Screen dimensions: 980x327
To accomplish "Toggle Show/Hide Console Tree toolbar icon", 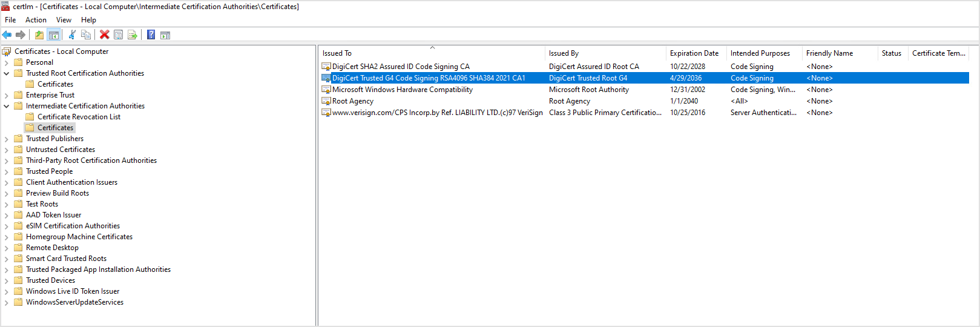I will click(x=53, y=35).
